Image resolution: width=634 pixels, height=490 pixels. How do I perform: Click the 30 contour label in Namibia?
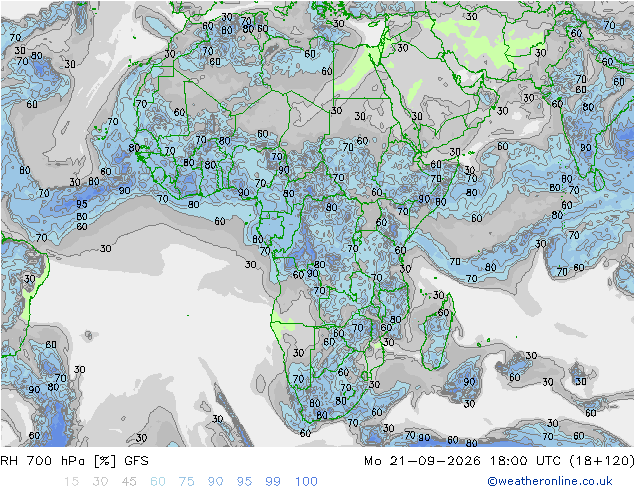pyautogui.click(x=298, y=353)
